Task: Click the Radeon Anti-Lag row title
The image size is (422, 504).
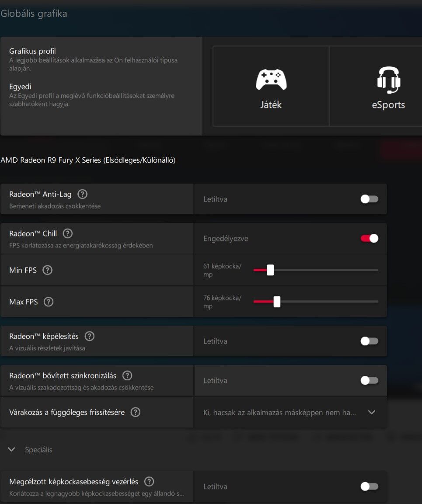Action: [x=40, y=194]
